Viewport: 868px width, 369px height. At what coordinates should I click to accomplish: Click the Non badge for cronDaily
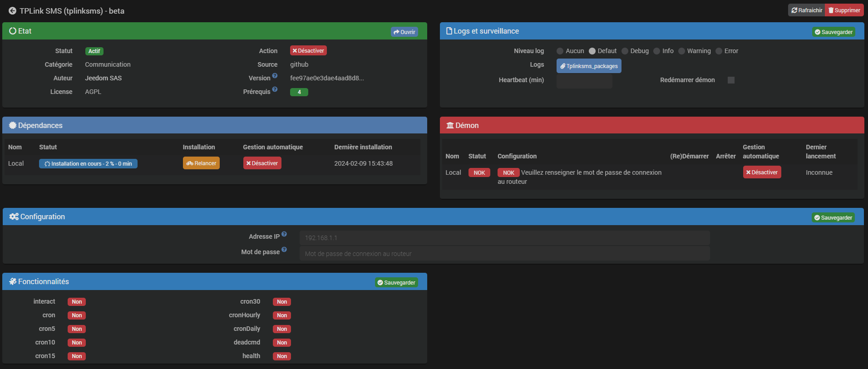[x=282, y=329]
